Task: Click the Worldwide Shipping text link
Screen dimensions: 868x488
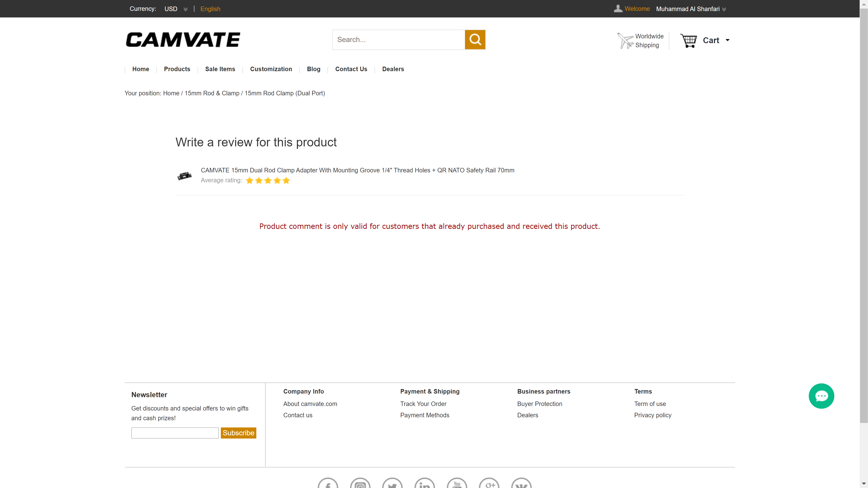Action: (649, 41)
